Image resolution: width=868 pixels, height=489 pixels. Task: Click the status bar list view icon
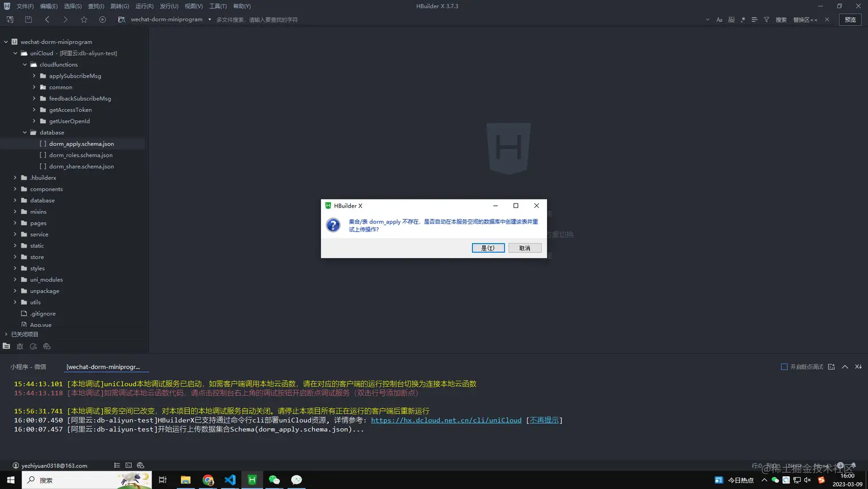[117, 465]
